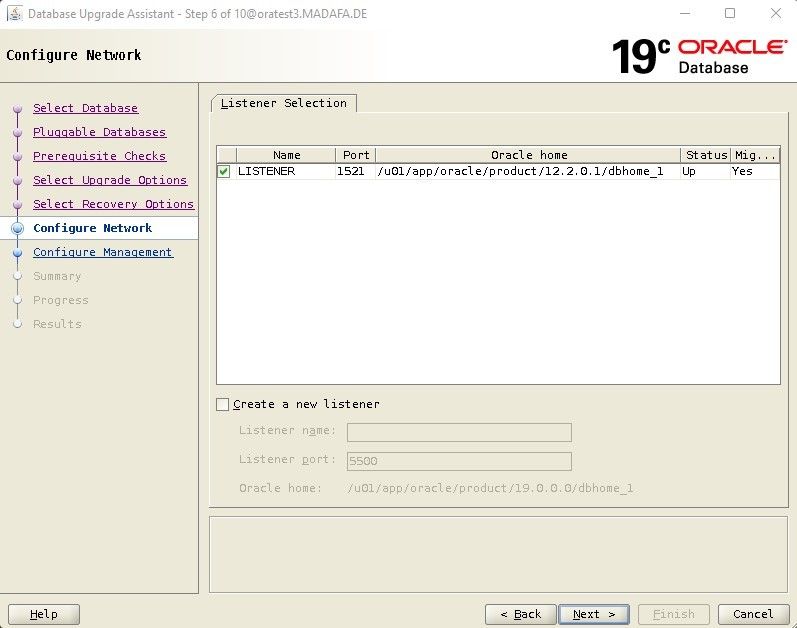Open Select Upgrade Options step
This screenshot has height=628, width=797.
110,180
